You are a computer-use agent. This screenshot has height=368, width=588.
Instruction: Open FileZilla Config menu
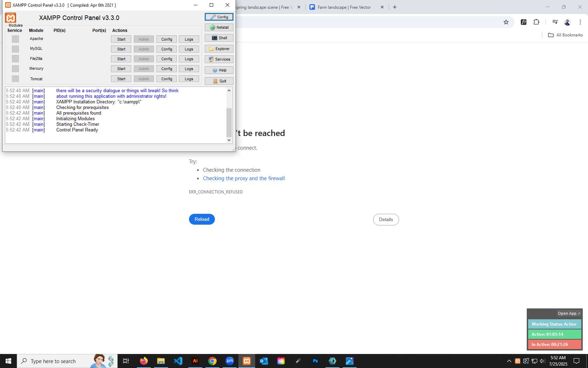[167, 59]
